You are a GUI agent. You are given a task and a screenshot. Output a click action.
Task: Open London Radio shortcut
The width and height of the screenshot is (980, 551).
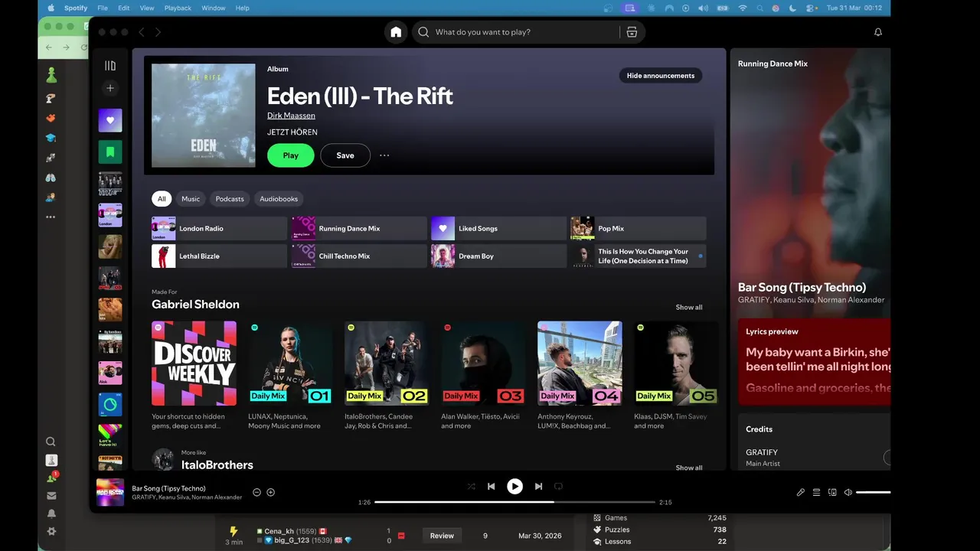219,229
